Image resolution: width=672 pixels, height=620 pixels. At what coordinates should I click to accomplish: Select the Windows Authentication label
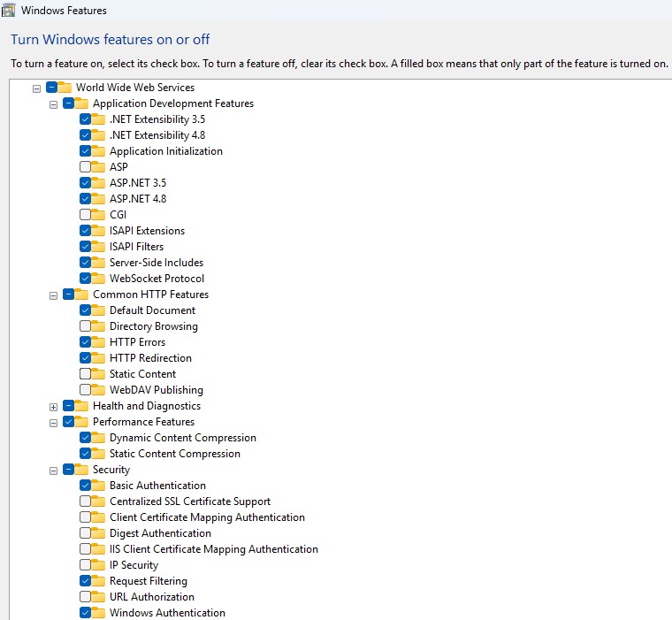click(167, 613)
